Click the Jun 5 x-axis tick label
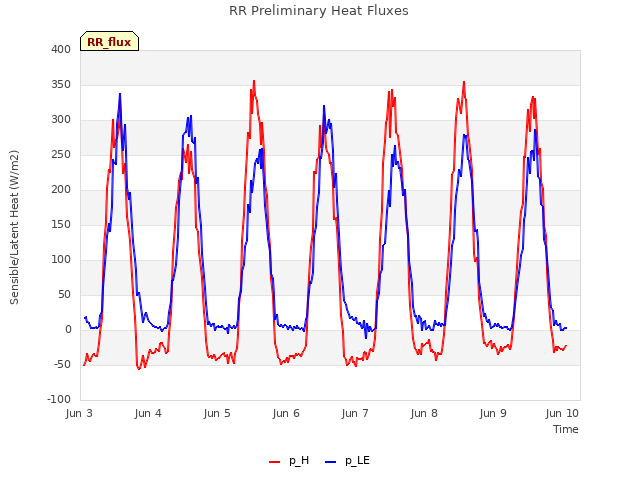Image resolution: width=640 pixels, height=480 pixels. click(x=217, y=413)
